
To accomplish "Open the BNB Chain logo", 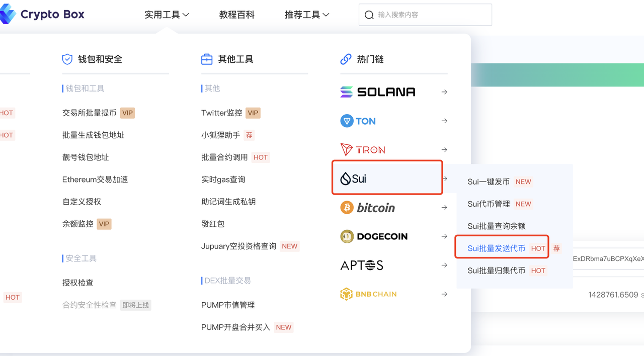I will pos(368,294).
